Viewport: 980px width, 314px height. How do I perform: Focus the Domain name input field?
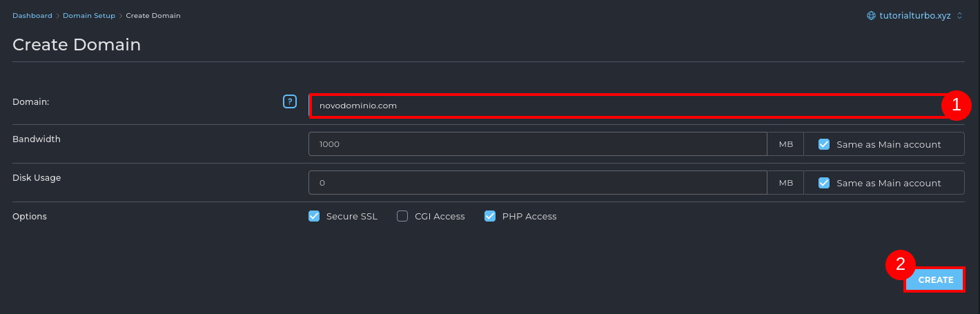[621, 106]
